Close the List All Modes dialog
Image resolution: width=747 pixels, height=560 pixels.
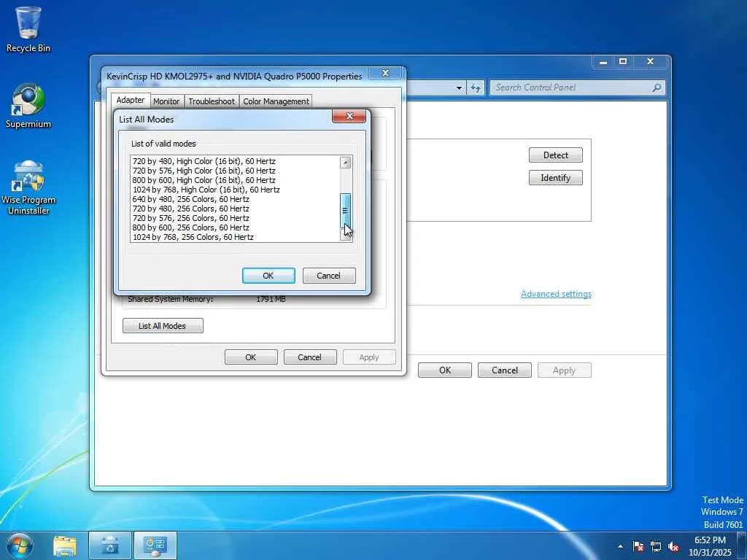[x=349, y=116]
